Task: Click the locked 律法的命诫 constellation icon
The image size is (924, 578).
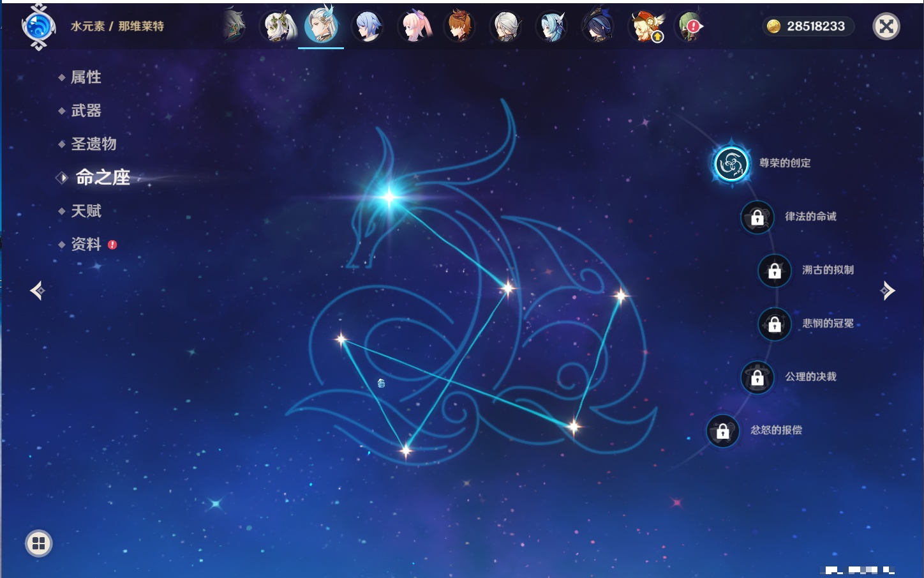Action: tap(757, 217)
